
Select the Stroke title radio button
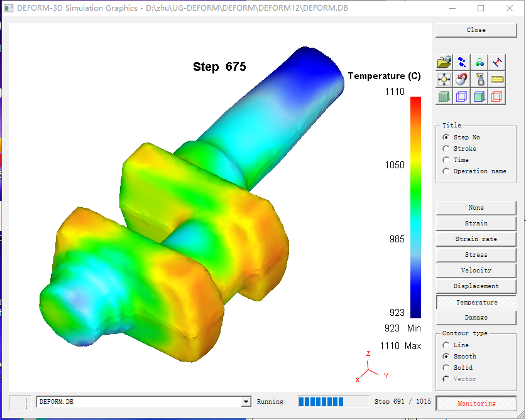pyautogui.click(x=446, y=149)
